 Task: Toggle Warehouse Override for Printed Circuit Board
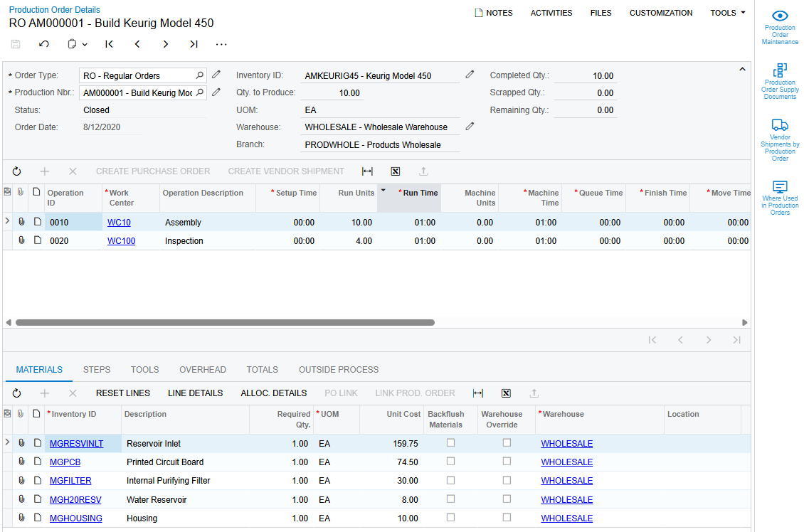coord(507,462)
